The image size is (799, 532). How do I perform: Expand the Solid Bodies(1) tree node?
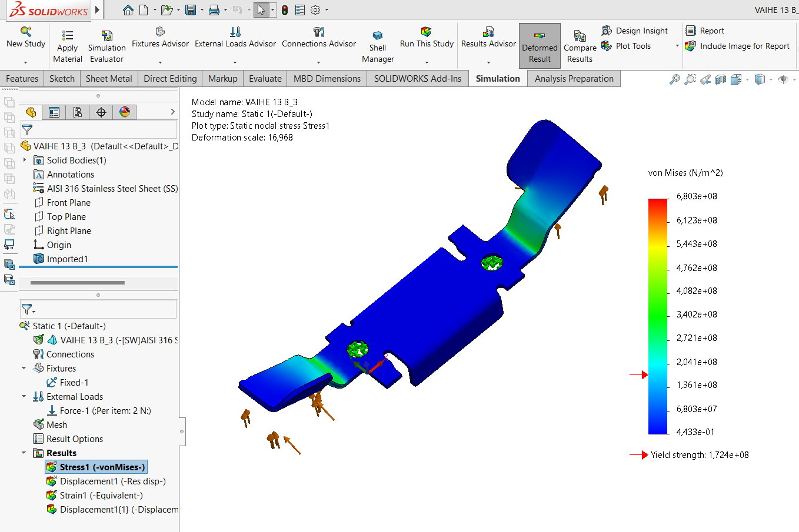25,160
